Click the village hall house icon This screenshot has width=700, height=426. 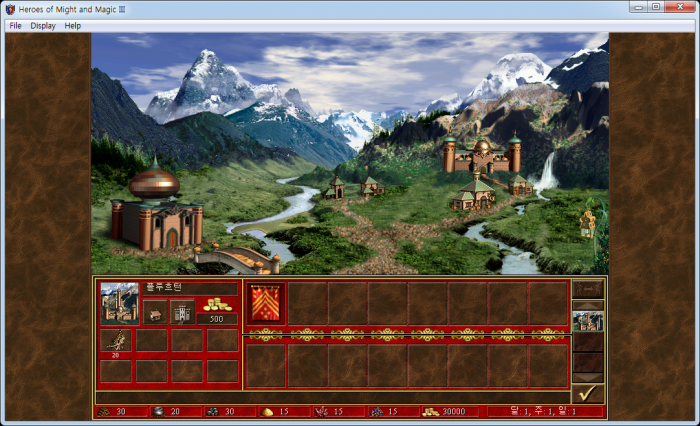[155, 312]
